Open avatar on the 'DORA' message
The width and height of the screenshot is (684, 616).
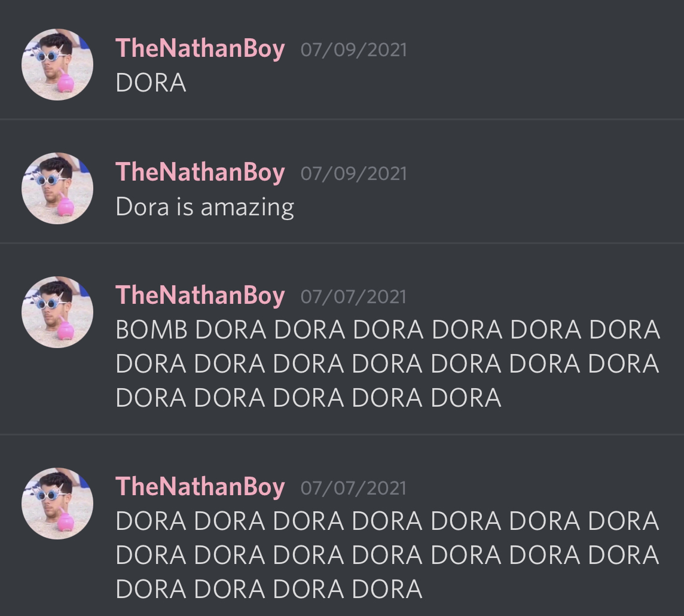tap(57, 65)
